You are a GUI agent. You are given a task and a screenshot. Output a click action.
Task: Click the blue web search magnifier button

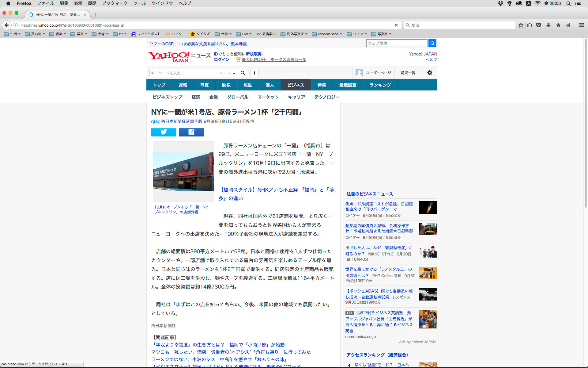432,43
